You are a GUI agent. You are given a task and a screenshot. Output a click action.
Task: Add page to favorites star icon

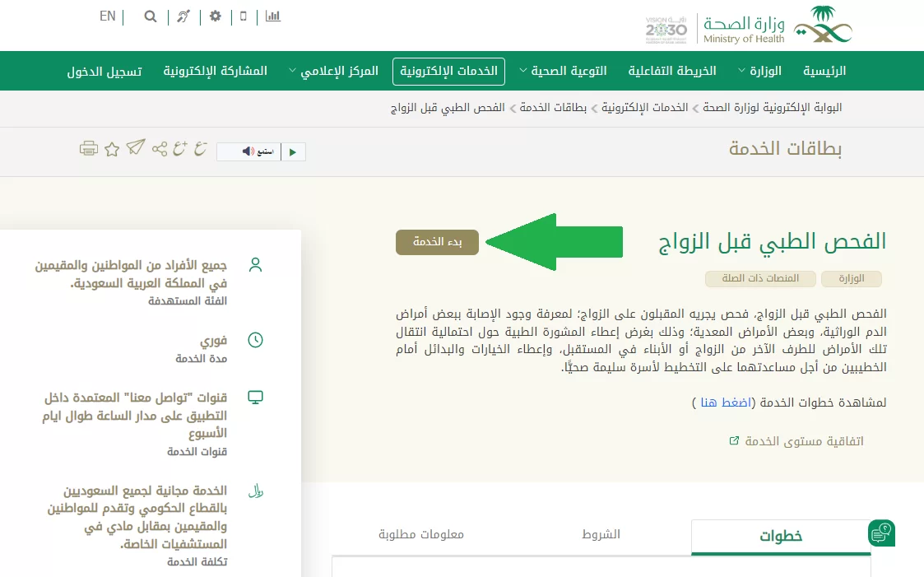click(x=112, y=149)
